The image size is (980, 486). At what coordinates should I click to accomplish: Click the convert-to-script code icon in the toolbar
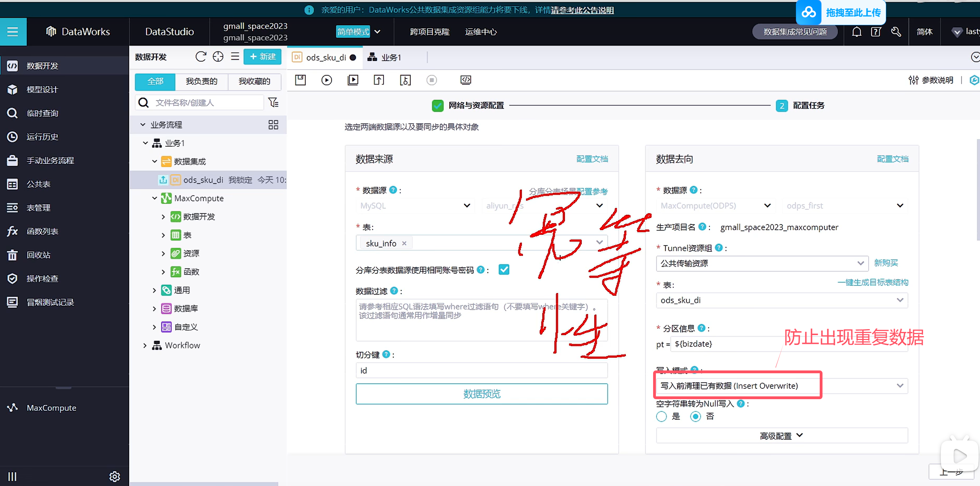coord(465,80)
